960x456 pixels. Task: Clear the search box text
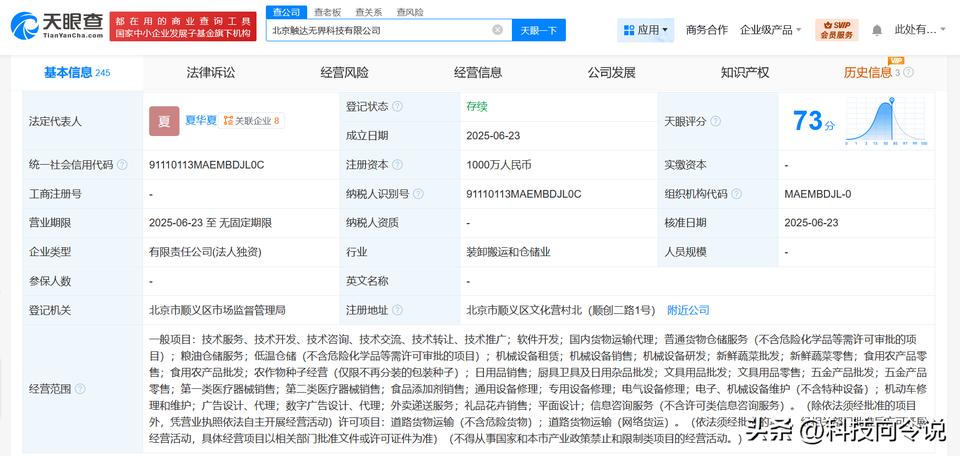[x=498, y=29]
